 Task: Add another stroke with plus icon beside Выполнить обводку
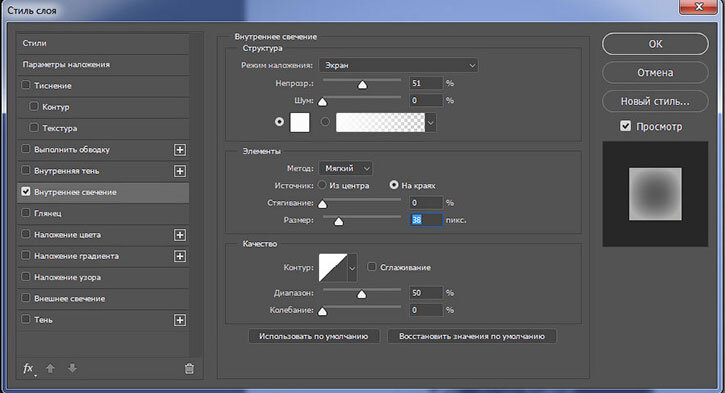pyautogui.click(x=180, y=150)
